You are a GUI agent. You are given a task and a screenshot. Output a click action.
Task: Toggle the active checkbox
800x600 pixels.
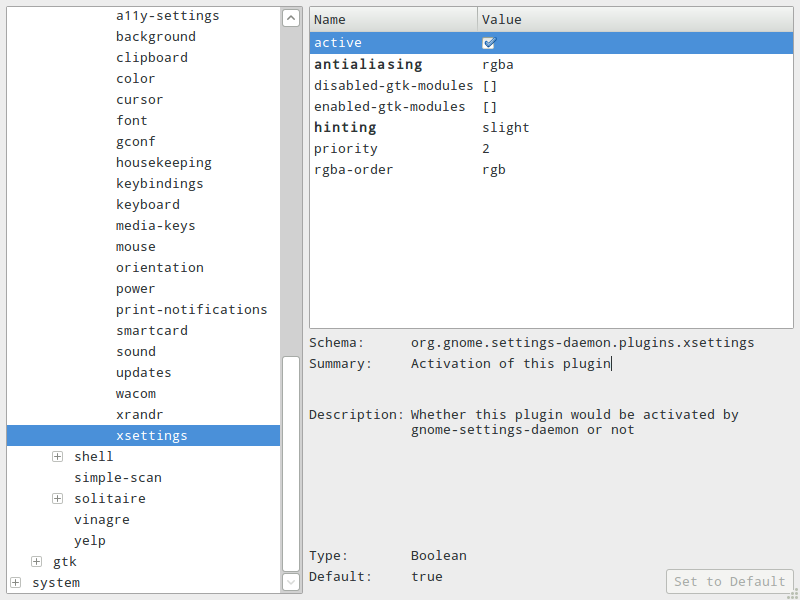pos(489,43)
